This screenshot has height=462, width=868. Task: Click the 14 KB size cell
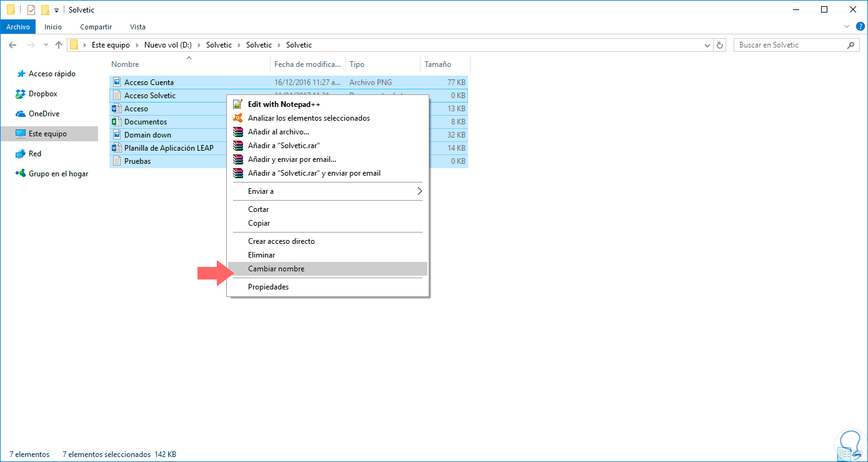(456, 148)
